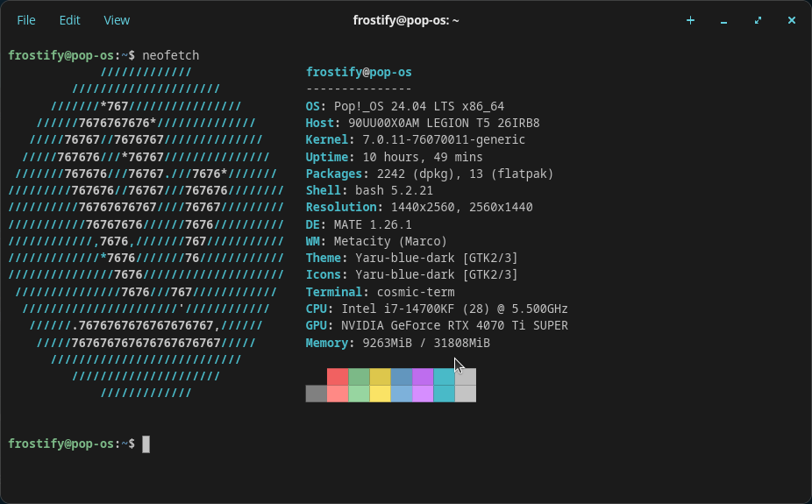Click the Shell bash 5.2.21 line
812x504 pixels.
click(369, 190)
